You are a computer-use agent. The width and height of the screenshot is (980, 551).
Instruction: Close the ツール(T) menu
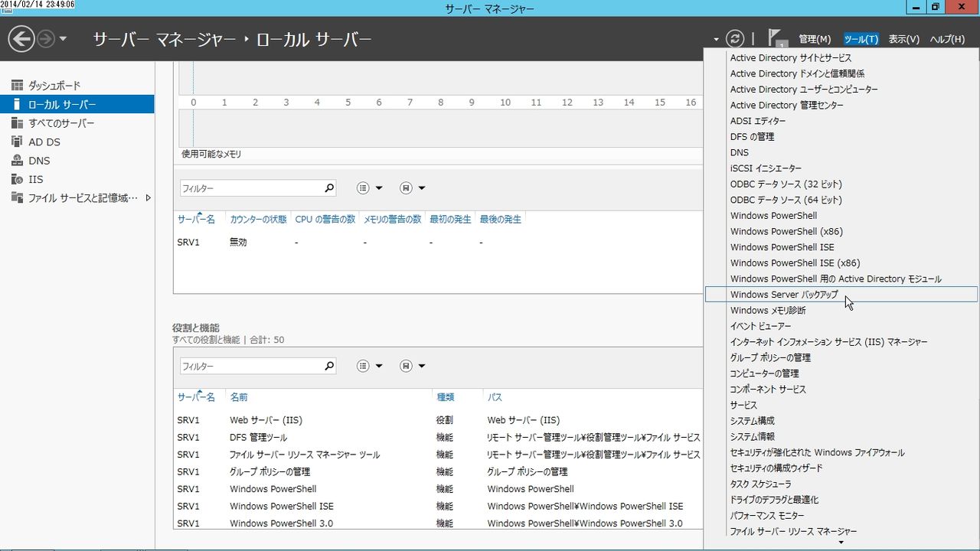pos(861,39)
